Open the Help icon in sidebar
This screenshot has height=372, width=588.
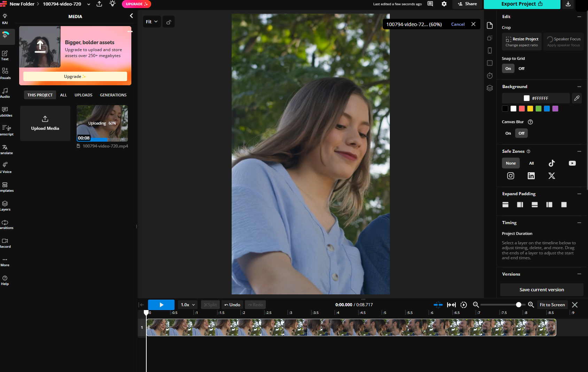click(5, 280)
